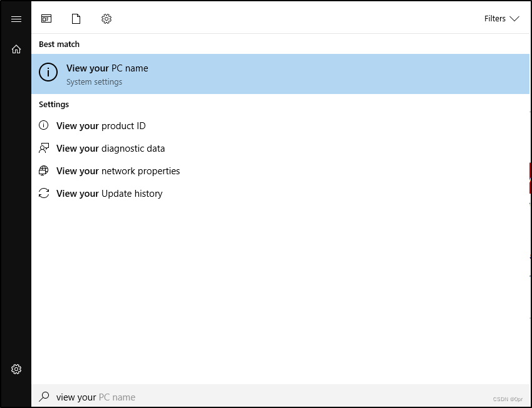Click the Update history refresh icon

point(44,193)
